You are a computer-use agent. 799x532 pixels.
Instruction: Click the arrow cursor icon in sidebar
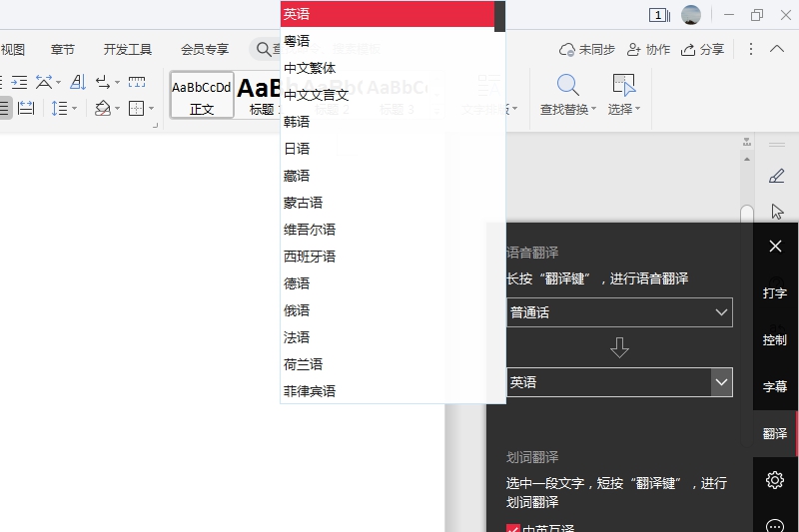776,211
